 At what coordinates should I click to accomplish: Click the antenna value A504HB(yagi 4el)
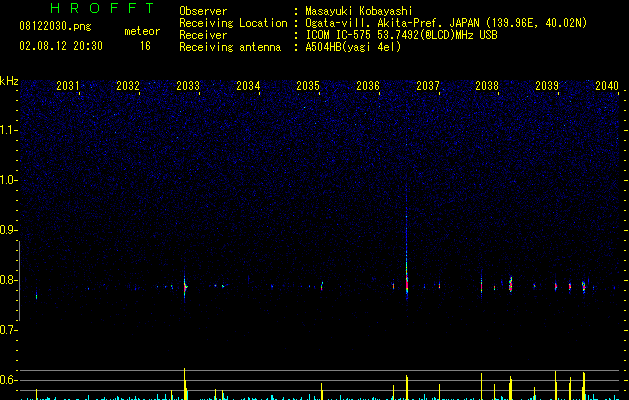click(x=353, y=47)
